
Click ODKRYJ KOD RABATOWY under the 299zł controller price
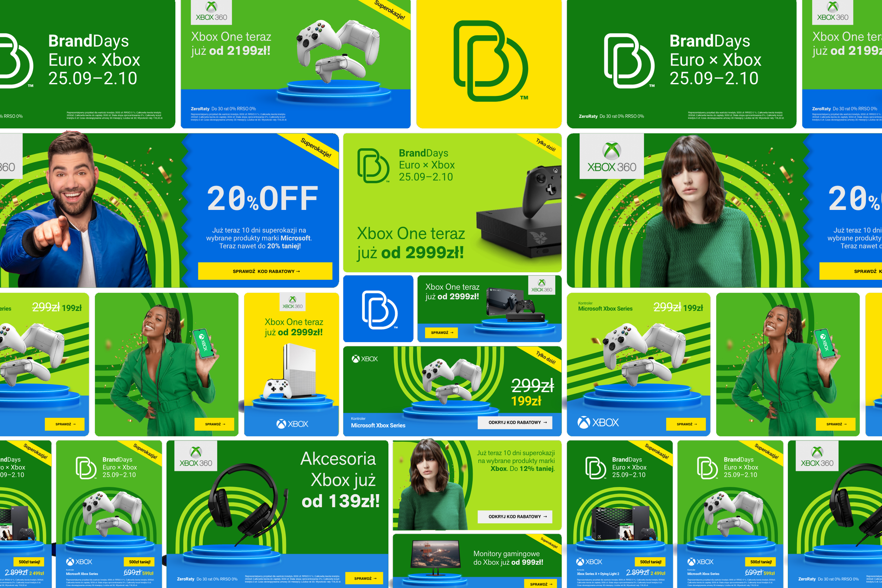click(x=515, y=423)
